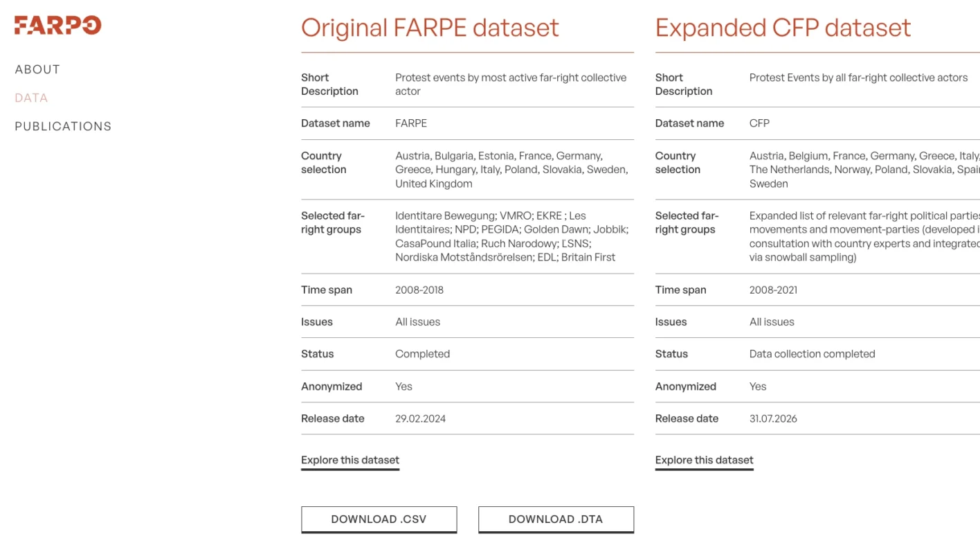This screenshot has width=980, height=552.
Task: Select the dataset name value 'CFP'
Action: click(x=759, y=123)
